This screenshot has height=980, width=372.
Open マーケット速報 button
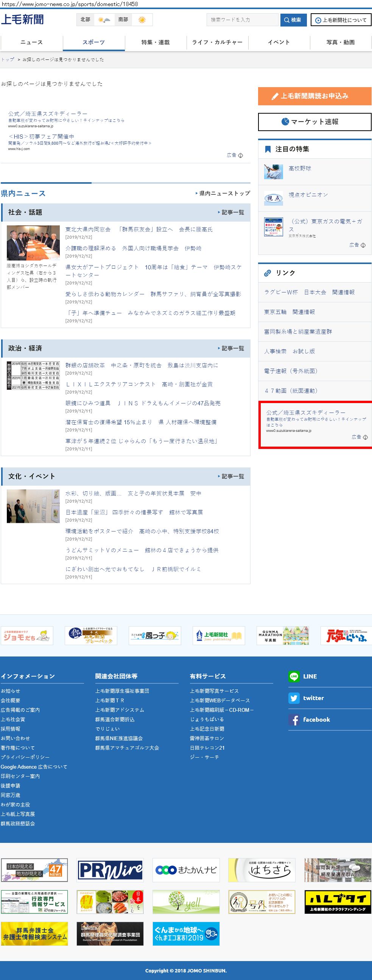(314, 122)
